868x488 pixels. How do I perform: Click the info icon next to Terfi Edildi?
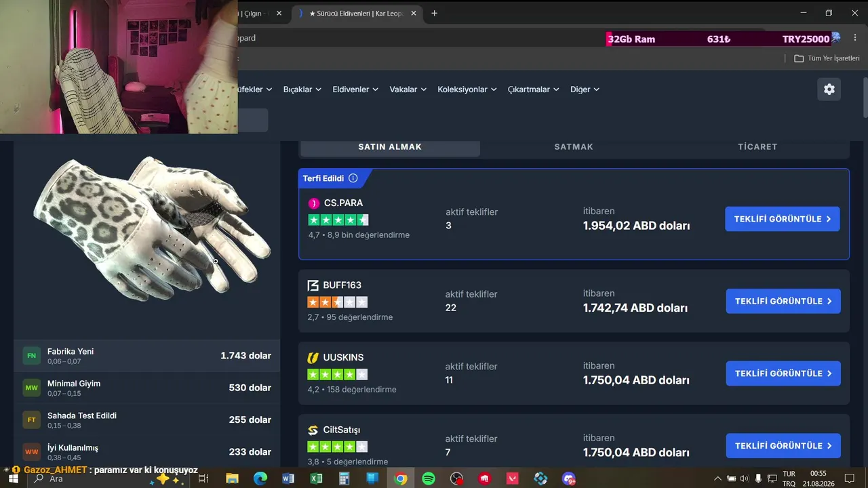coord(353,178)
